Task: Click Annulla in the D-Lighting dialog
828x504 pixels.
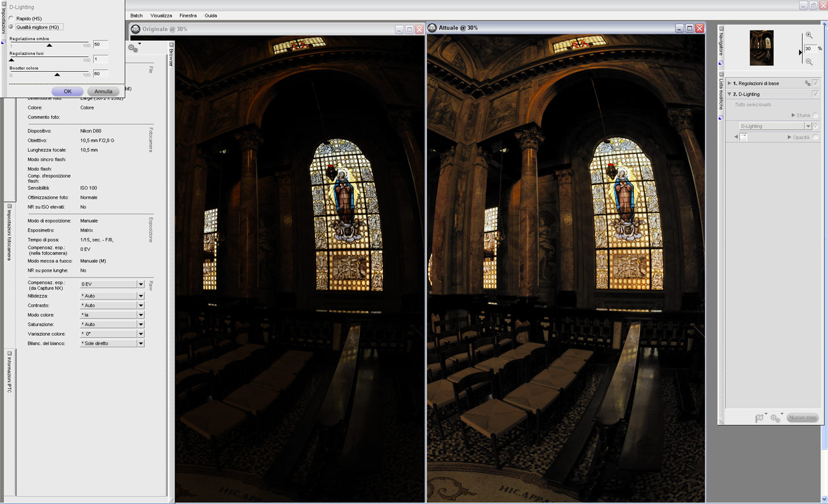Action: [103, 91]
